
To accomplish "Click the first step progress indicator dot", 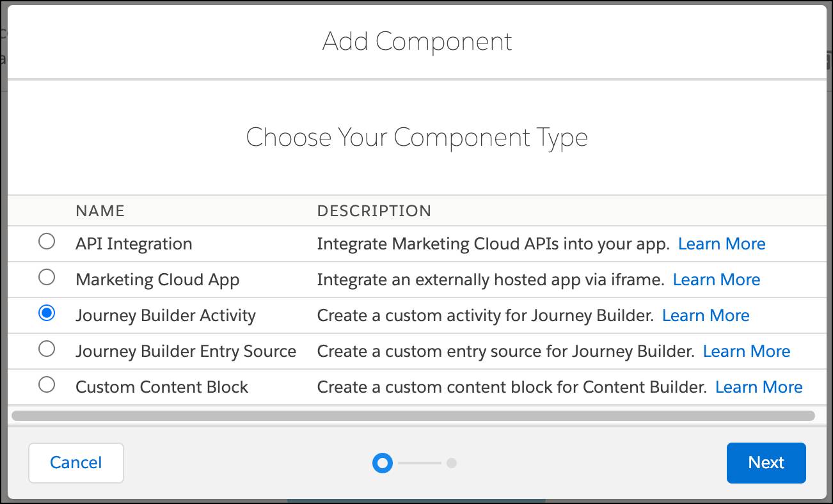I will tap(383, 462).
